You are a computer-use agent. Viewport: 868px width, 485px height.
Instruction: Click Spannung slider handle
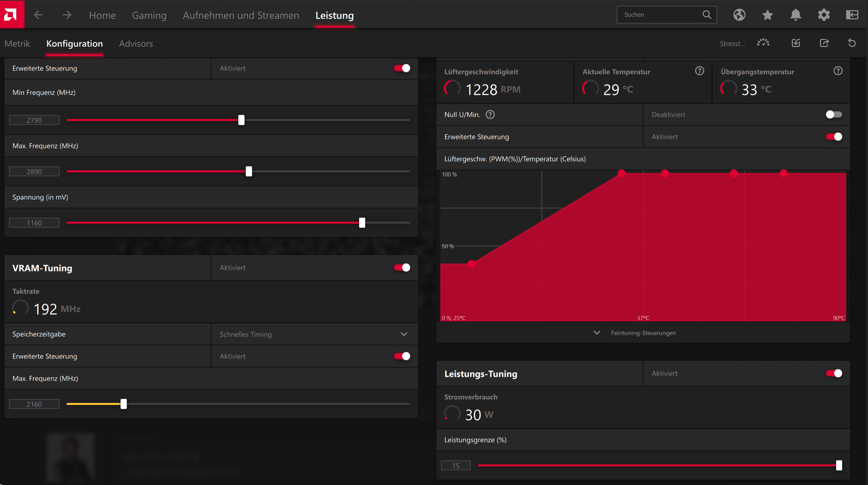point(362,223)
